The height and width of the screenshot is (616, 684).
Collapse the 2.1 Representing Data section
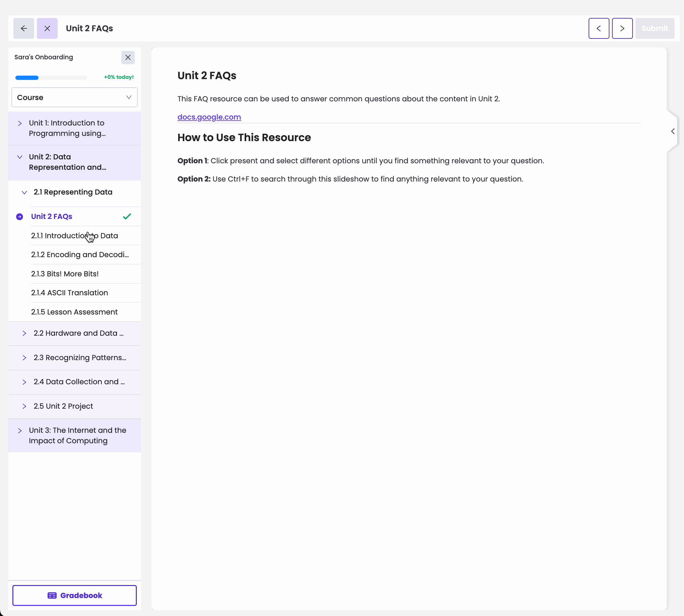(x=24, y=192)
